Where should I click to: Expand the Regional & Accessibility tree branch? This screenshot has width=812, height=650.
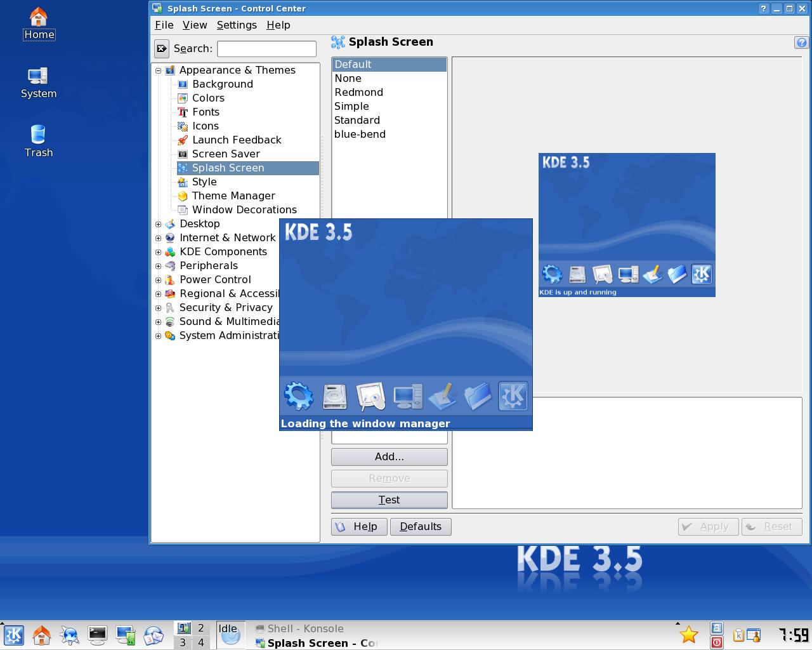[159, 294]
